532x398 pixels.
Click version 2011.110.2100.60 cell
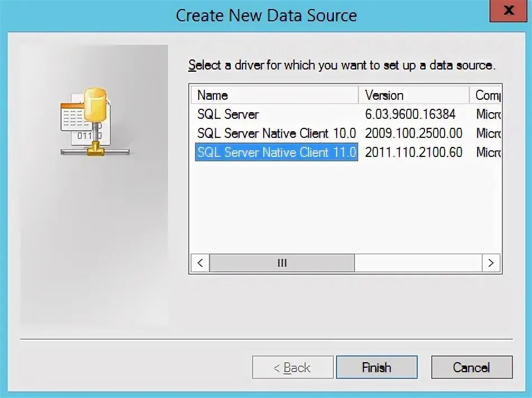coord(414,152)
